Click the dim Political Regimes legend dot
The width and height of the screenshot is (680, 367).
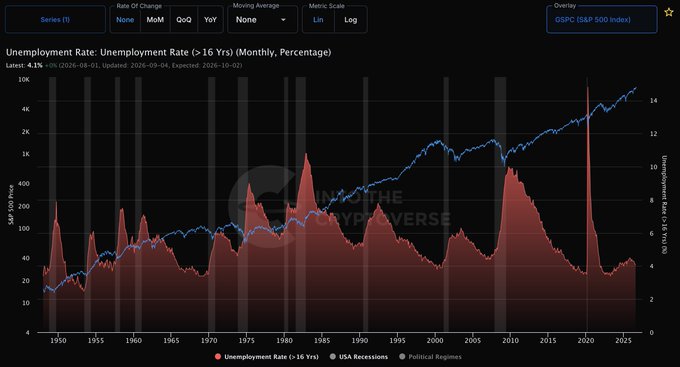point(402,357)
